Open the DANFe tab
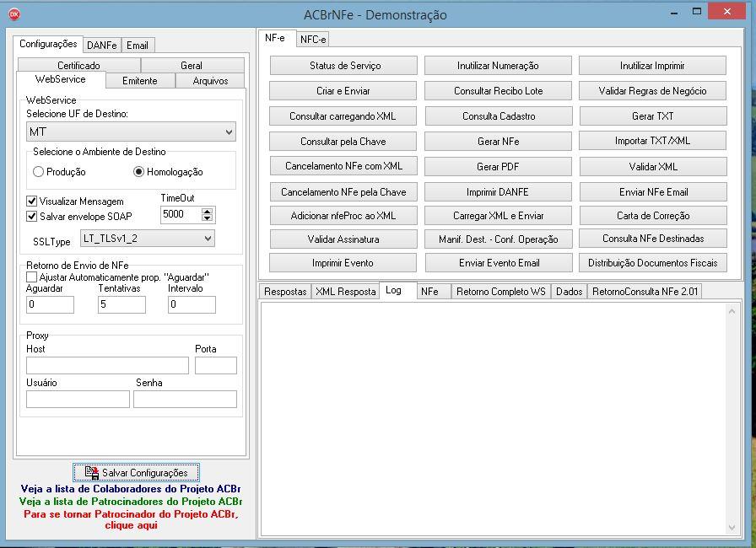 point(102,46)
